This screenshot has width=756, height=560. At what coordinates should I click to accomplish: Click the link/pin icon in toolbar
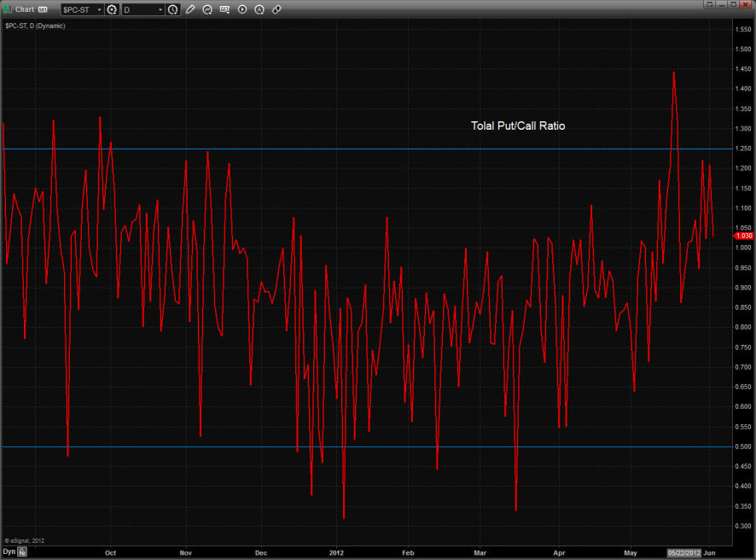(276, 9)
